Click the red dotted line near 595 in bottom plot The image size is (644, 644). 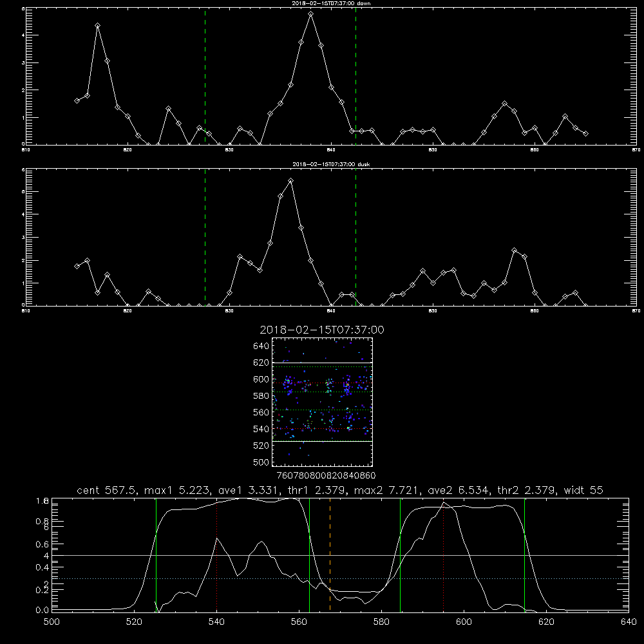[444, 555]
